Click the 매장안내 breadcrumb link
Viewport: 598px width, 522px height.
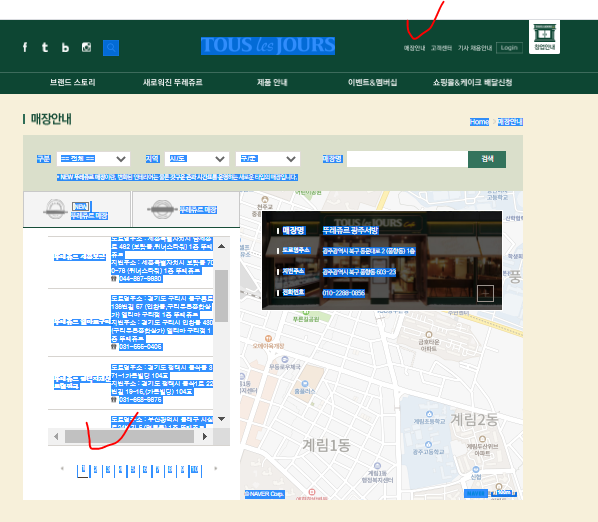tap(510, 122)
